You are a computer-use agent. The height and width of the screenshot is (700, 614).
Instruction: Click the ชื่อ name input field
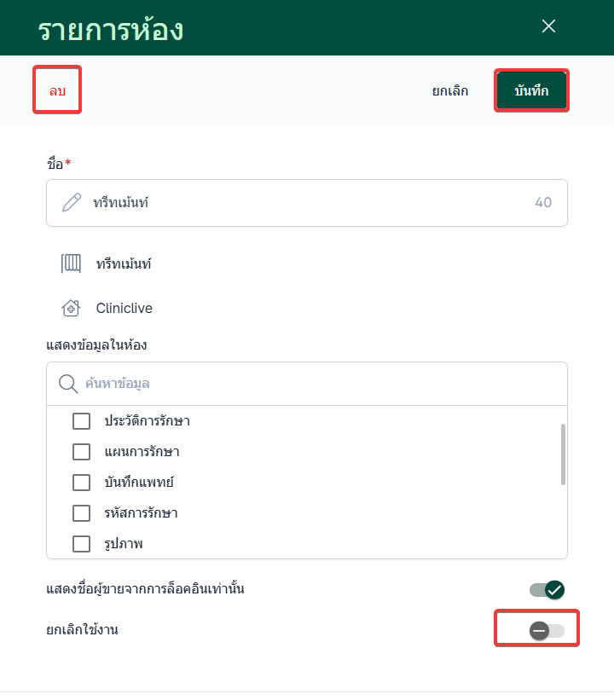point(307,203)
